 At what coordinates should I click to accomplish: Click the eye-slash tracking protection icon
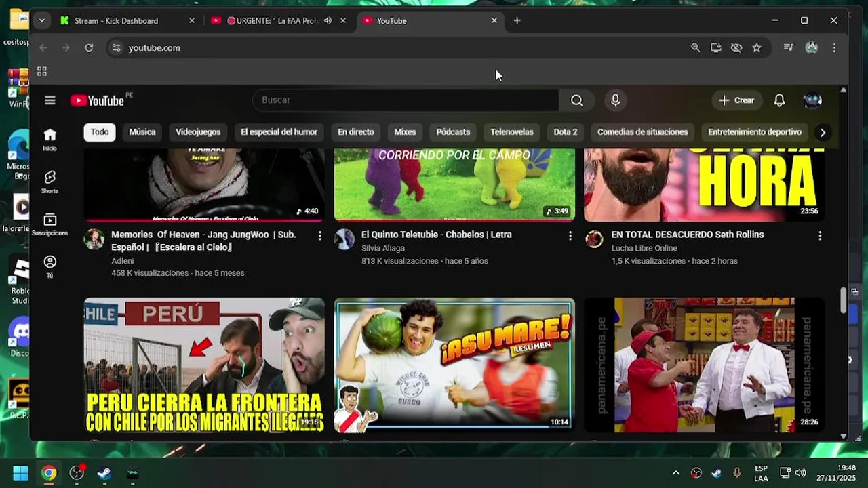tap(736, 47)
